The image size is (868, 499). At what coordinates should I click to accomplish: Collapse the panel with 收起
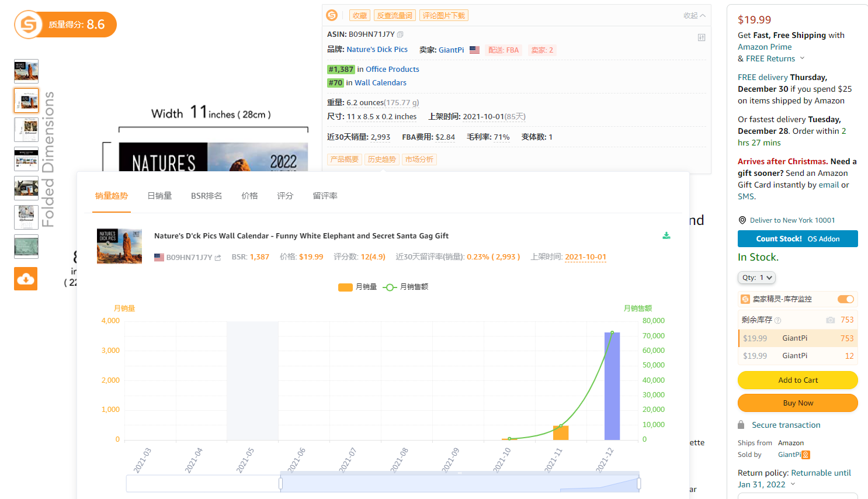coord(695,16)
